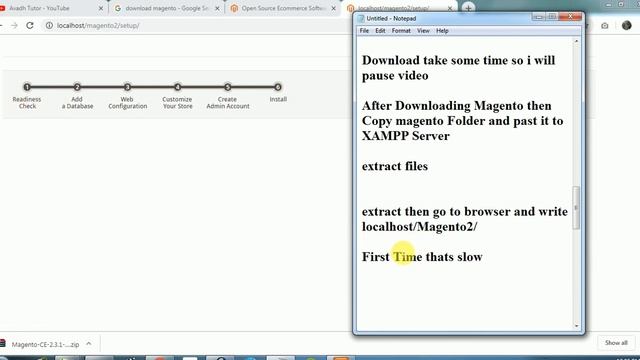Image resolution: width=640 pixels, height=360 pixels.
Task: Open the Notepad View menu
Action: pos(423,31)
